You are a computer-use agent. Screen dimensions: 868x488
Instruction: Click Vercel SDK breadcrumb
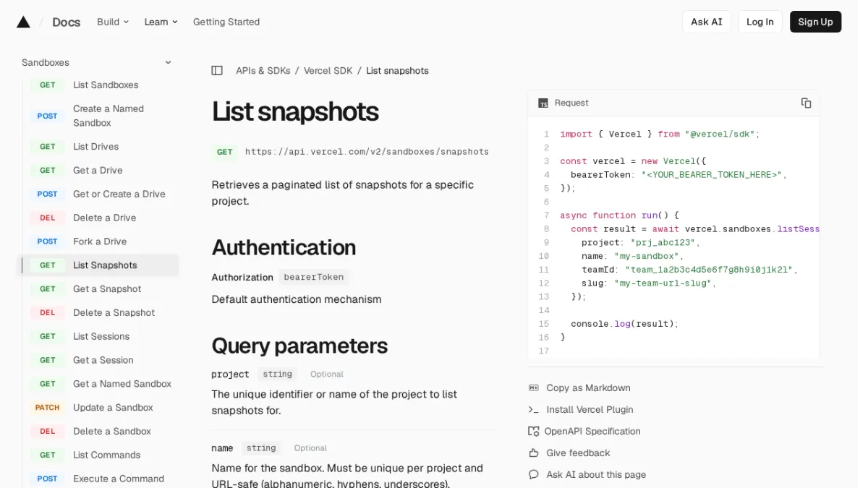(328, 71)
